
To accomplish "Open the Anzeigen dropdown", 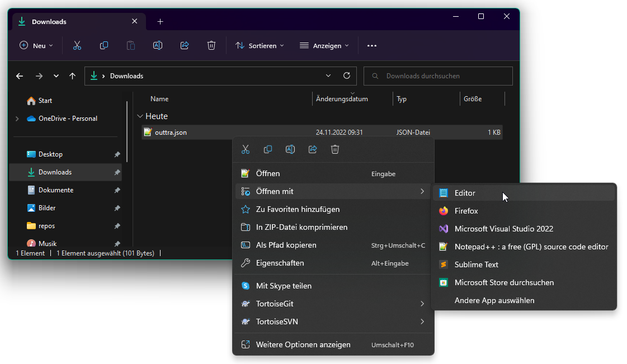I will [x=324, y=45].
